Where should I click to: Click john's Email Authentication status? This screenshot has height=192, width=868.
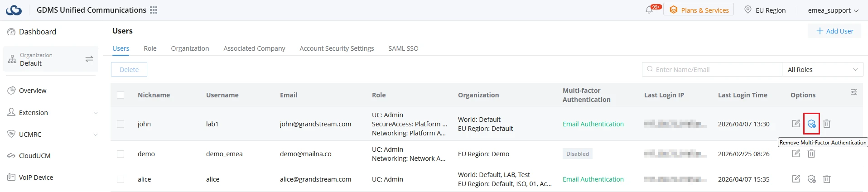point(593,124)
